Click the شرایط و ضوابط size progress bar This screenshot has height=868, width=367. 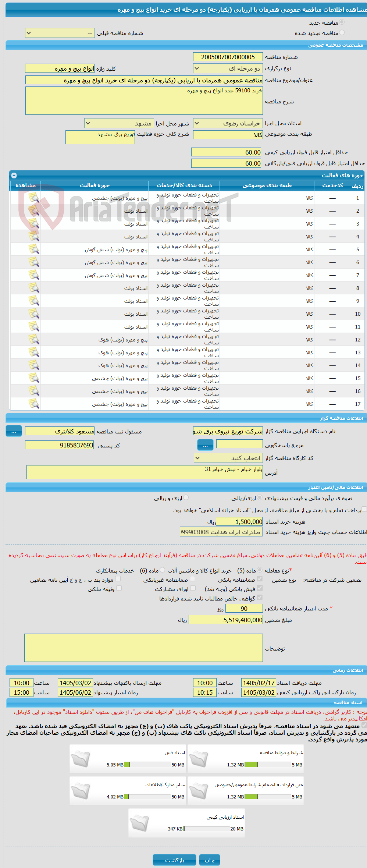268,765
